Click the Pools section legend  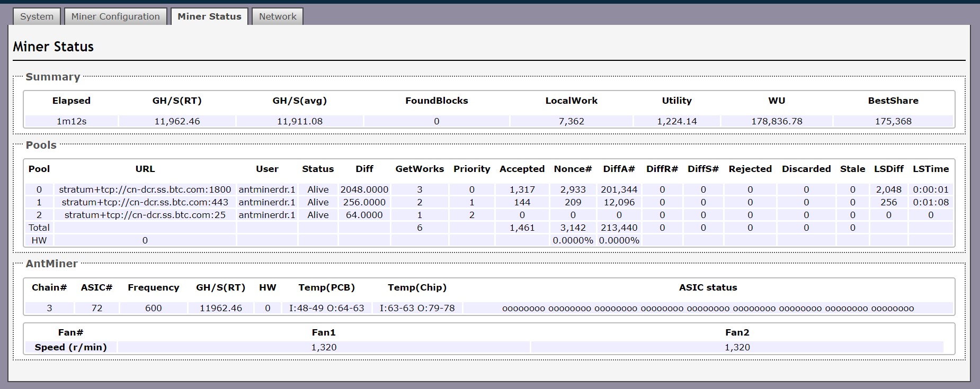[41, 145]
